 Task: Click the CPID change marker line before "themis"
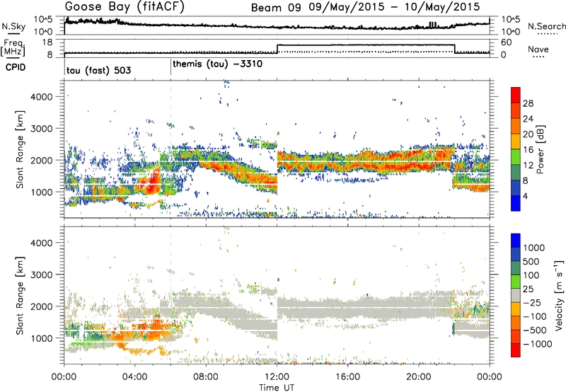(171, 67)
